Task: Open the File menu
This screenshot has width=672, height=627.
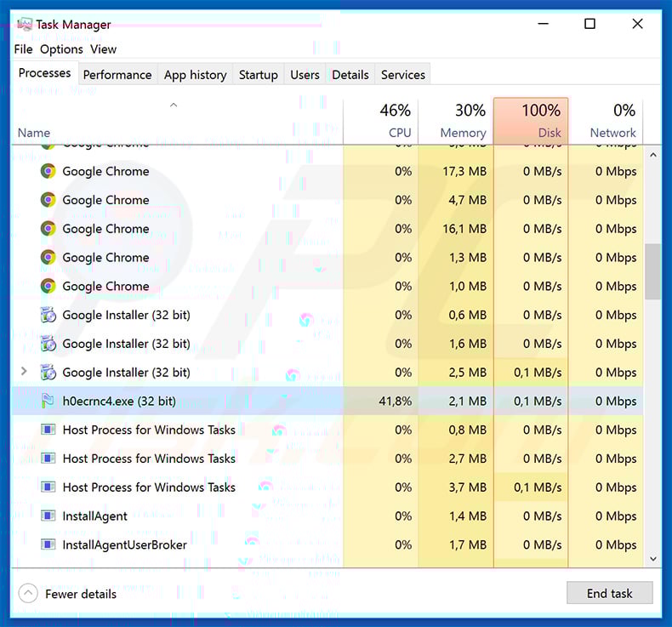Action: [23, 49]
